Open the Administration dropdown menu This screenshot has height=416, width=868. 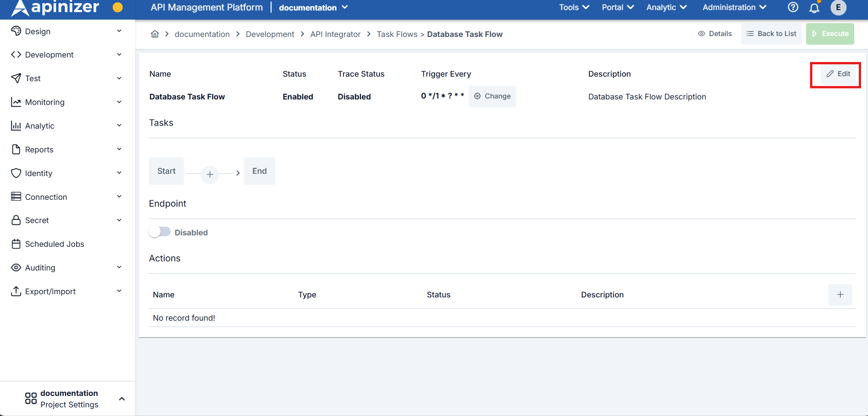click(x=734, y=7)
